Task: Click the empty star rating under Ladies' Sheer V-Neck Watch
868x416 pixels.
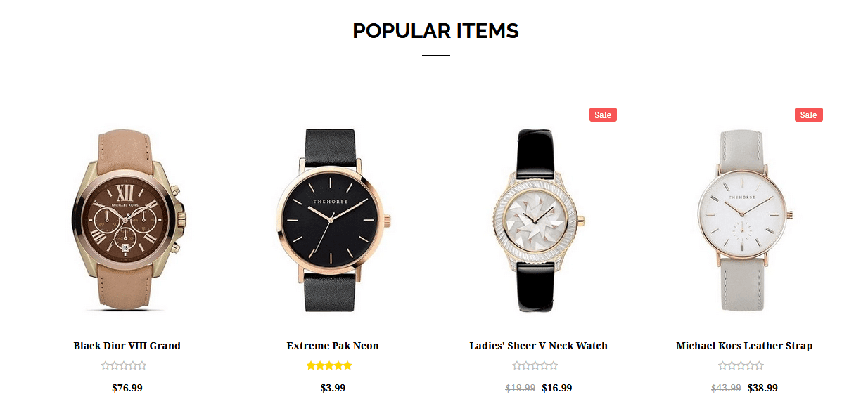Action: click(535, 365)
